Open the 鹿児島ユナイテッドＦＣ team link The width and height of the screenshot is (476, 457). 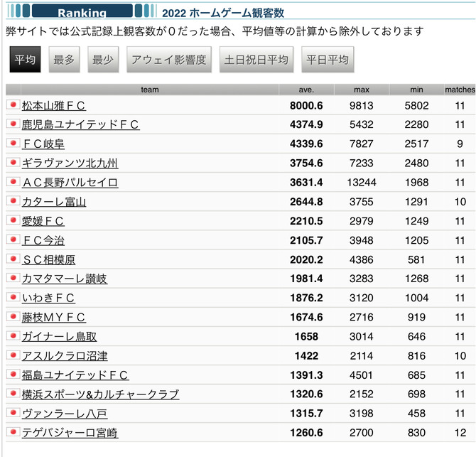[81, 124]
